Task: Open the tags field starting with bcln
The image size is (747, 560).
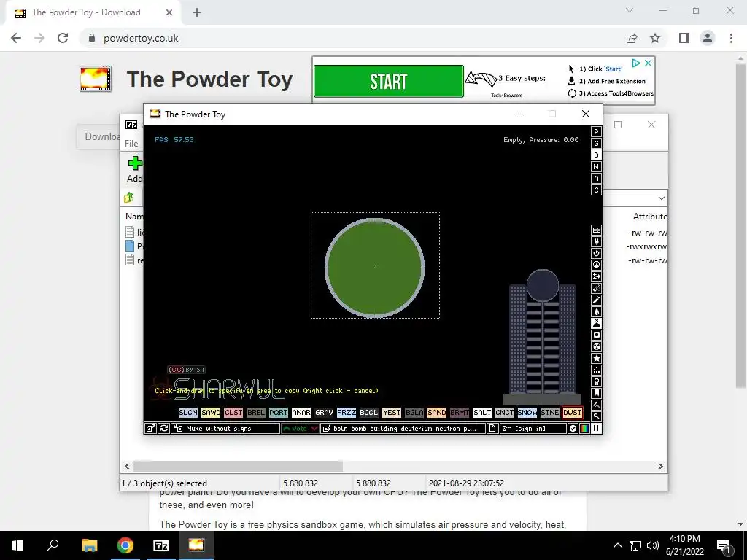Action: coord(403,429)
